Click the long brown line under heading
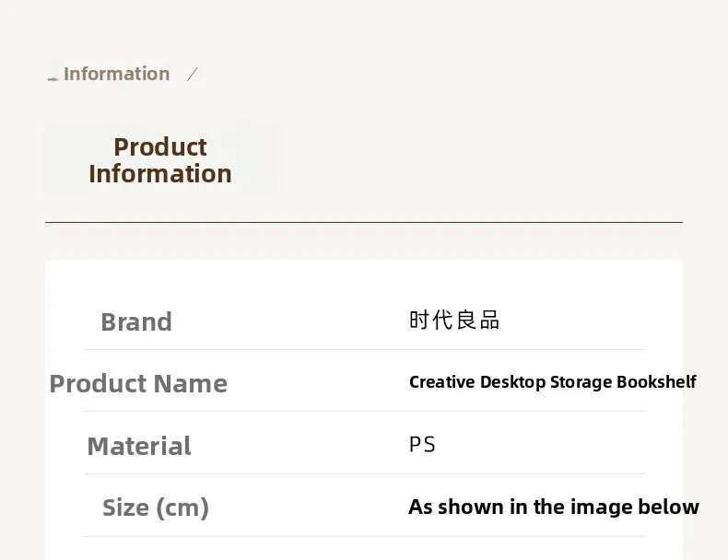The height and width of the screenshot is (560, 728). point(363,222)
